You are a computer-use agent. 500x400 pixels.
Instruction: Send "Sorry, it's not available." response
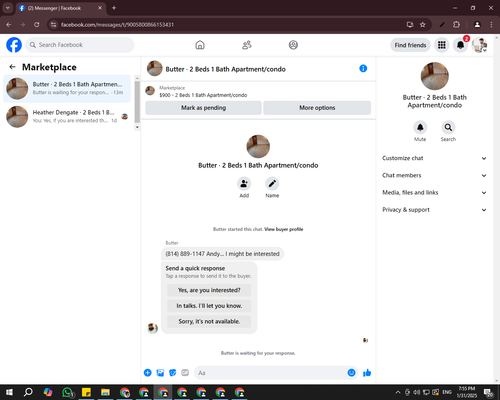point(209,321)
